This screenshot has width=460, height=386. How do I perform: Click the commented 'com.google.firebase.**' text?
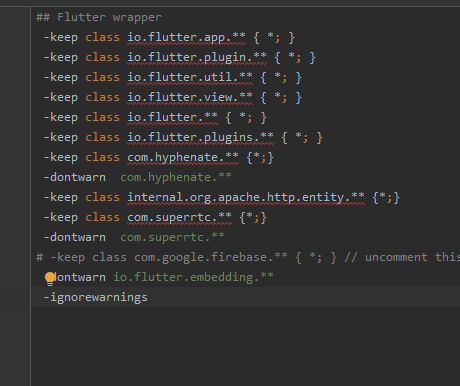211,257
